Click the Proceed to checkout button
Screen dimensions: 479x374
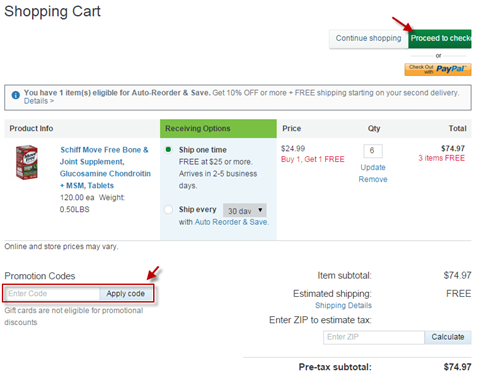point(440,39)
